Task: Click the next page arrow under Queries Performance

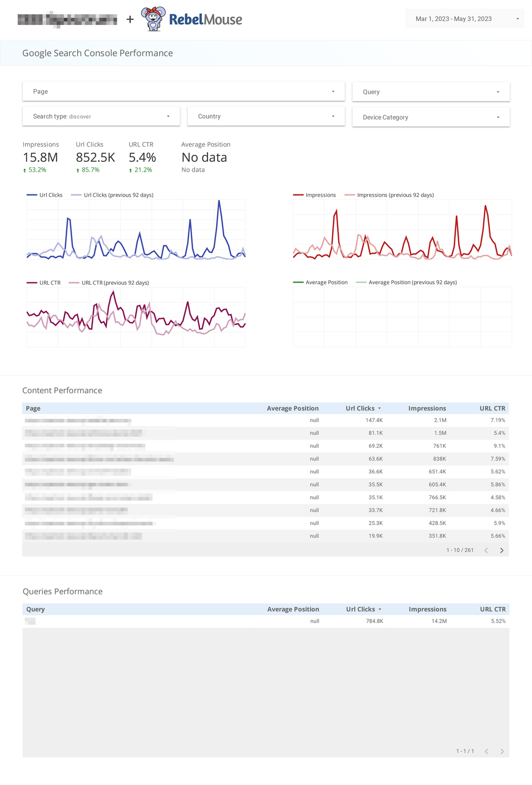Action: [x=501, y=751]
